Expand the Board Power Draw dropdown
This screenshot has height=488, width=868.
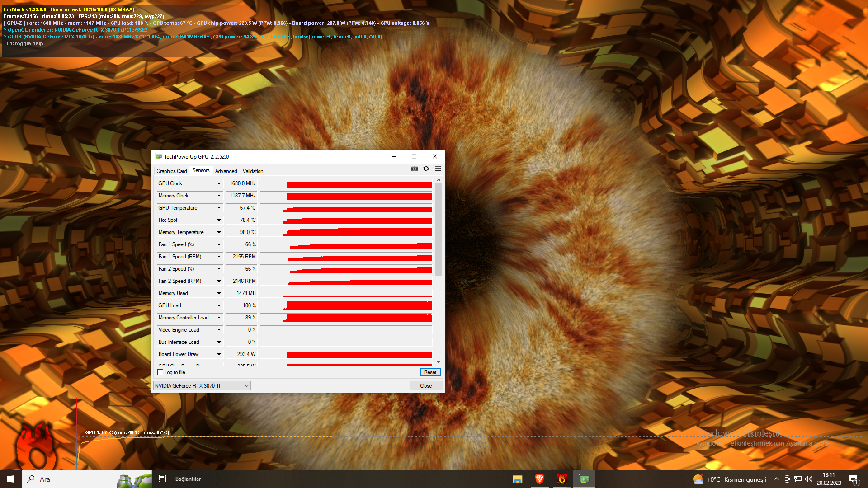[219, 354]
